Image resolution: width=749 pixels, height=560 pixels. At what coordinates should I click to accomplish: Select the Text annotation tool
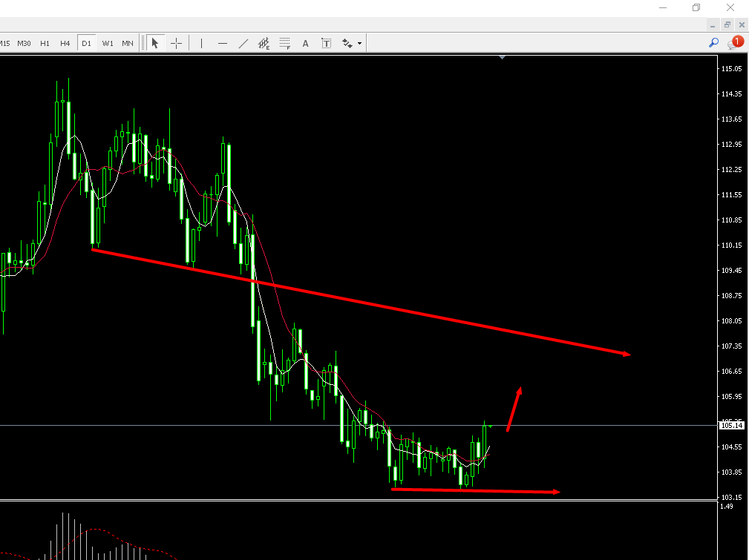[x=305, y=42]
